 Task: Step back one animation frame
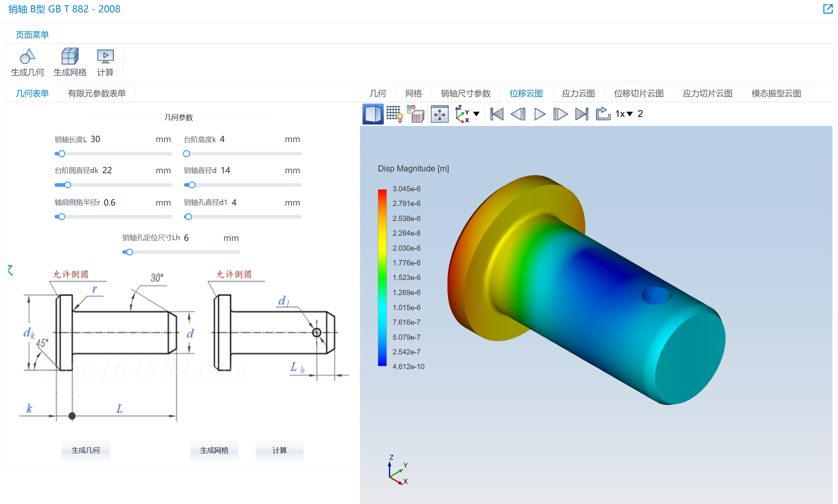coord(518,114)
